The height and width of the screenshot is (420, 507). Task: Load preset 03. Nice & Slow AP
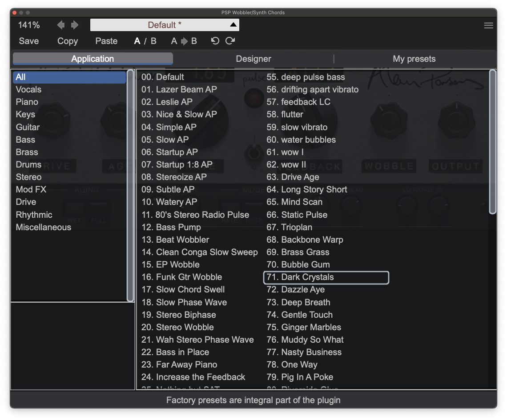coord(179,114)
